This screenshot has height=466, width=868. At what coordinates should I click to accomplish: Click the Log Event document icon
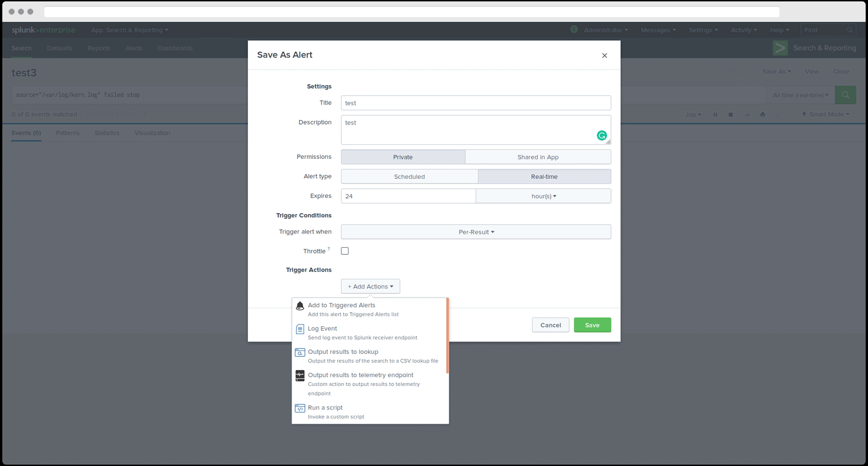pos(300,329)
